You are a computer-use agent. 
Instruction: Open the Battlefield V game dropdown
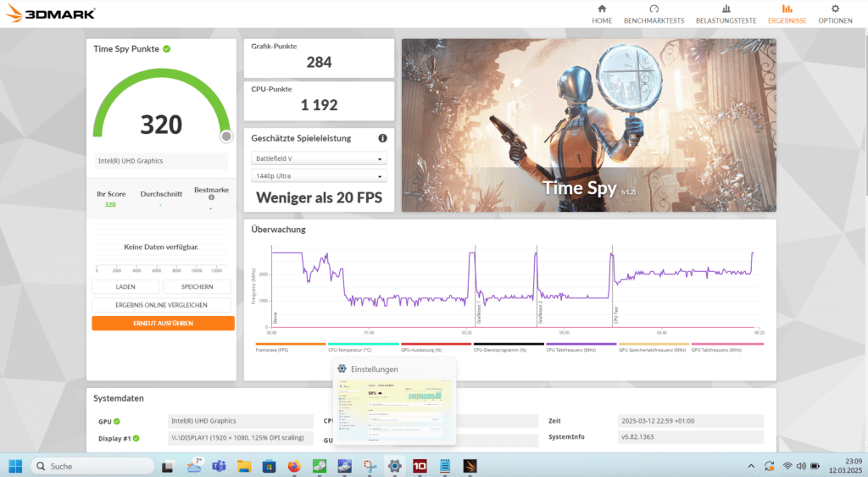point(319,158)
